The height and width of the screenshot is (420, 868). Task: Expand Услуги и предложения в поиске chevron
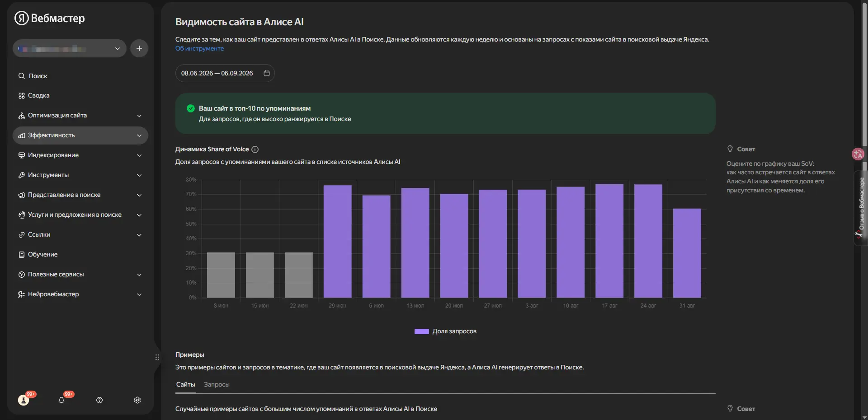point(139,215)
